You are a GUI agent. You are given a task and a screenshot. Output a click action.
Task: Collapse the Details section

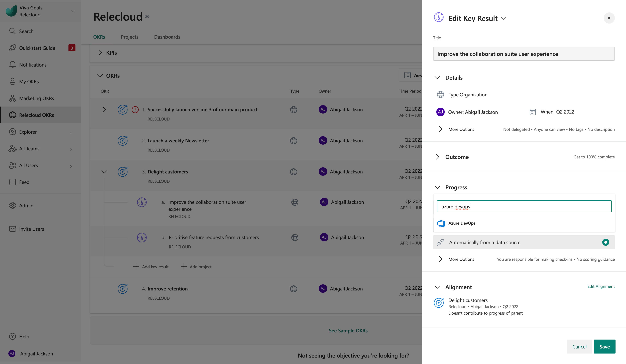coord(438,78)
